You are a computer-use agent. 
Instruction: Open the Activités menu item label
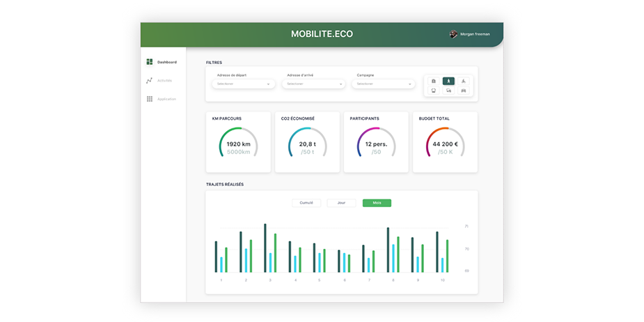click(164, 80)
